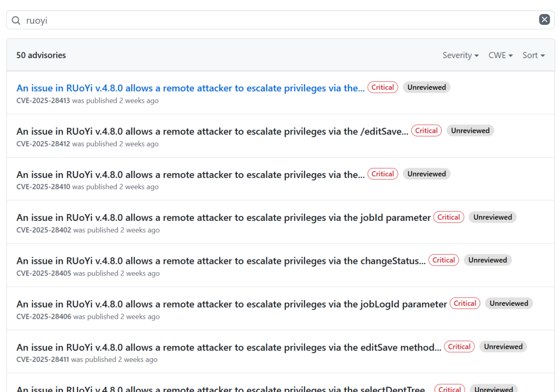Click the search magnifier icon
560x392 pixels.
(16, 20)
